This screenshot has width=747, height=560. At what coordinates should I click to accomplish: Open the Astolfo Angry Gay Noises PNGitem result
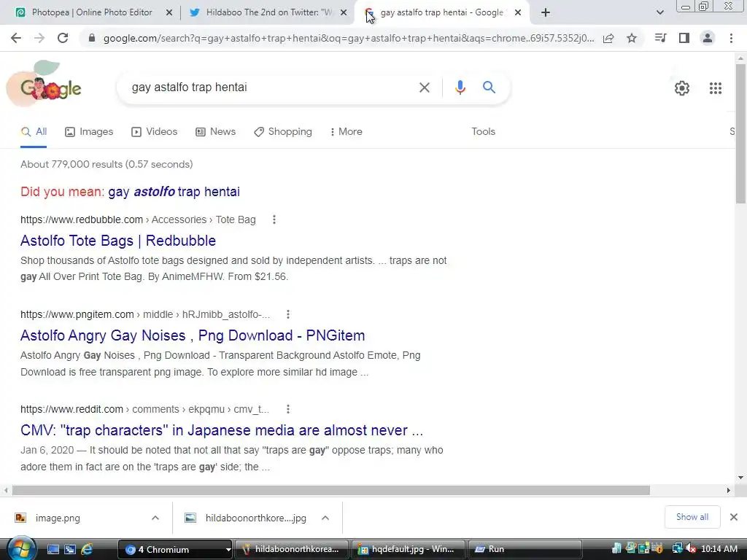(193, 335)
